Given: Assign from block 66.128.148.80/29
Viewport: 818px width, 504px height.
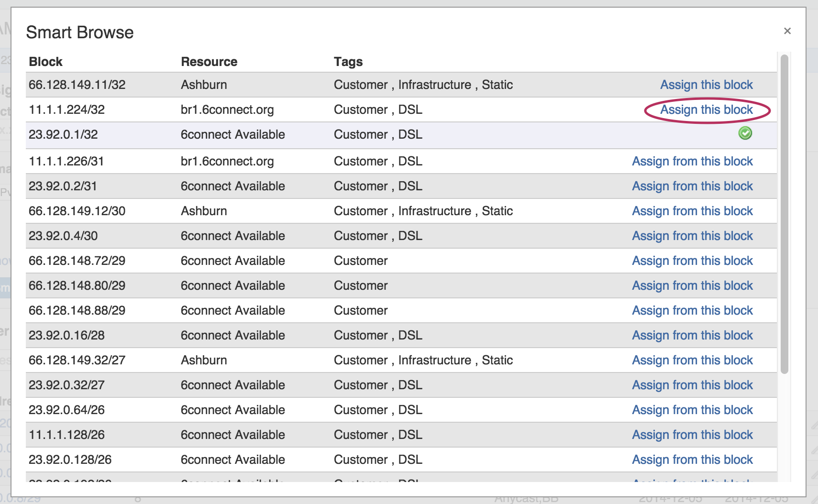Looking at the screenshot, I should (692, 286).
